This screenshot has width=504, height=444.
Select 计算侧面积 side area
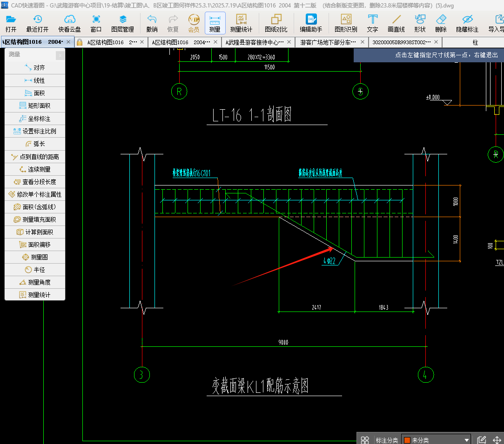point(35,232)
